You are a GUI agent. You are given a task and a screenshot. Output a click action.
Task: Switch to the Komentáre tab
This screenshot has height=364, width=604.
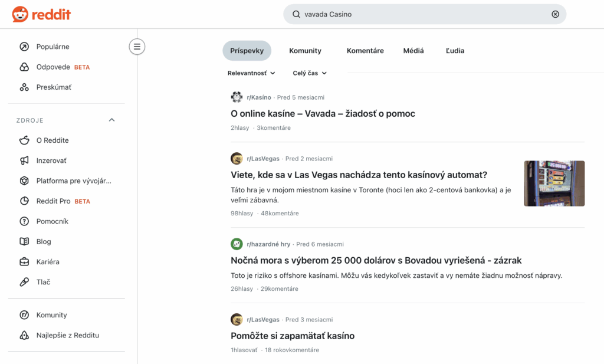click(365, 51)
